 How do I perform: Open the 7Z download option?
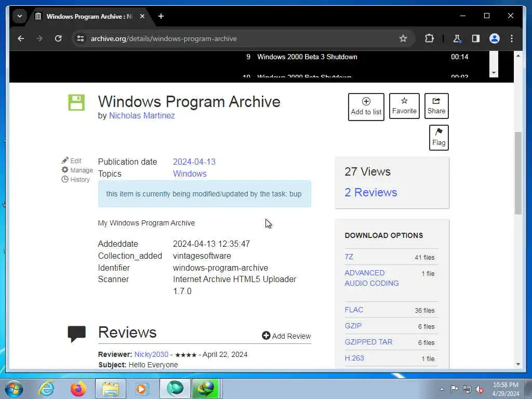tap(349, 257)
